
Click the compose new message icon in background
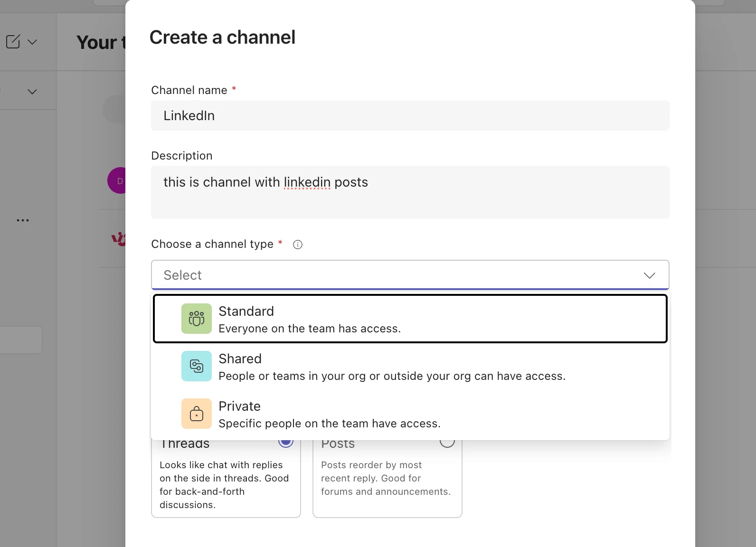pos(13,41)
